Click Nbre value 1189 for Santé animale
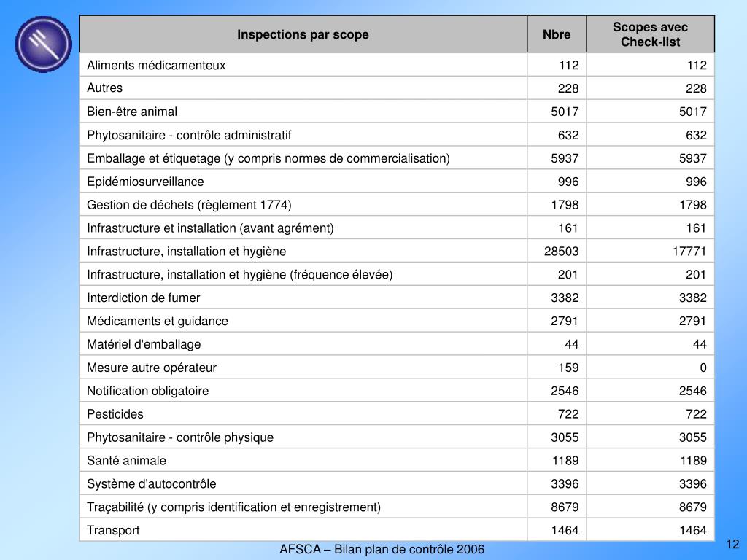This screenshot has height=560, width=747. click(565, 461)
